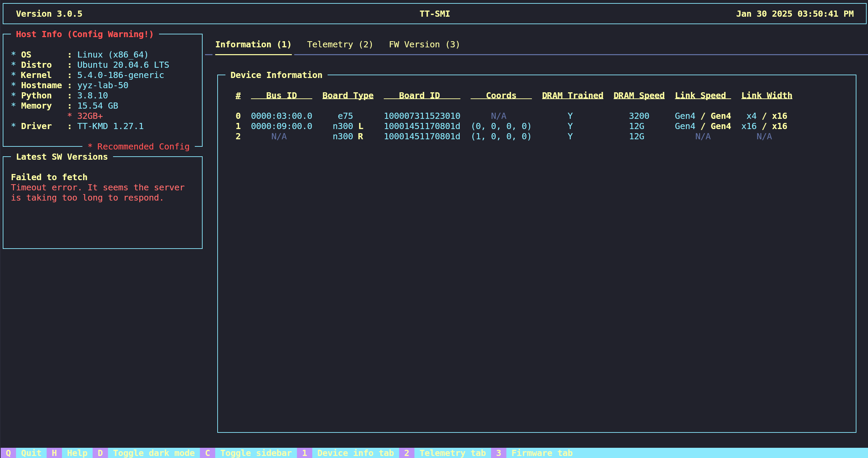
Task: Click board type e75
Action: click(x=345, y=116)
